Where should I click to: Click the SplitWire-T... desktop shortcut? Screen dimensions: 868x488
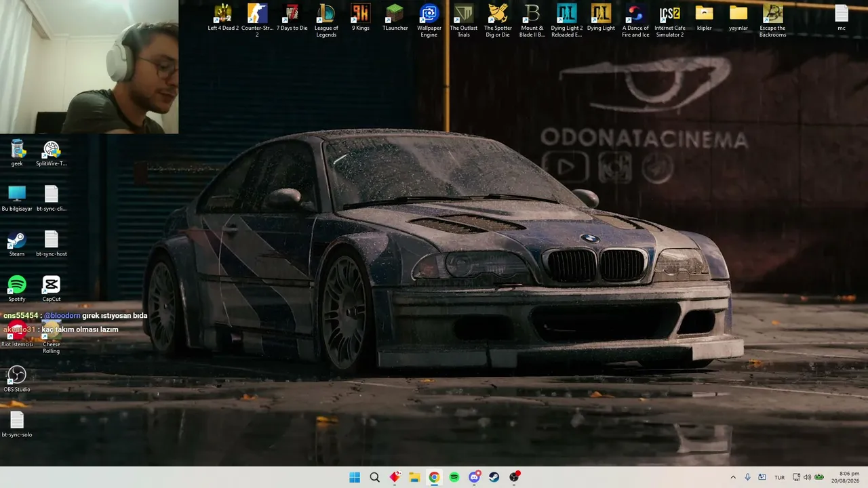point(52,153)
